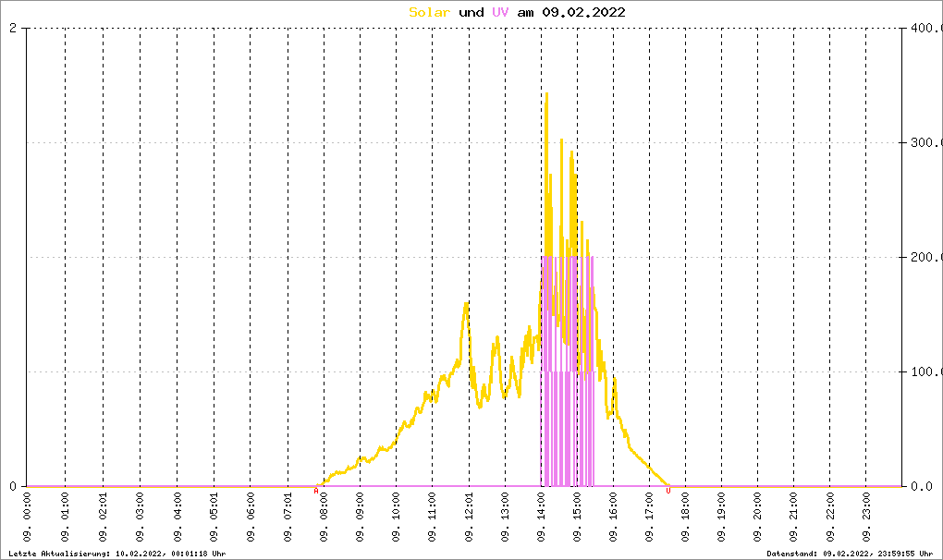Click the time label "09. 23:00"
The width and height of the screenshot is (943, 560).
tap(866, 517)
